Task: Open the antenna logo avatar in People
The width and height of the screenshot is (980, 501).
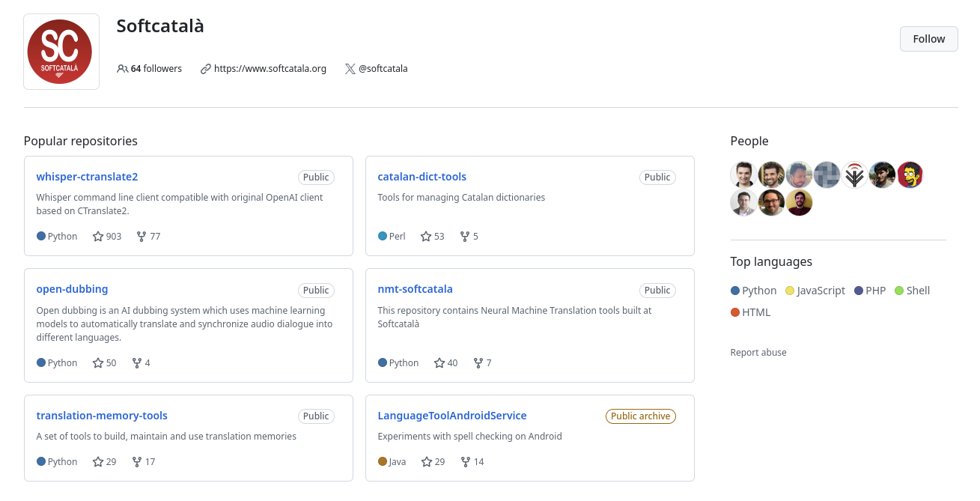Action: pos(855,174)
